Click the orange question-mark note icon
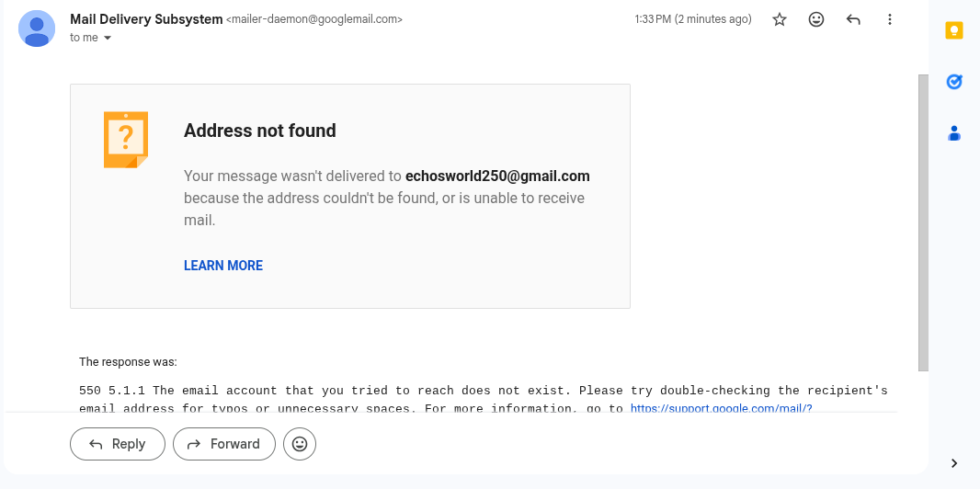 click(125, 140)
